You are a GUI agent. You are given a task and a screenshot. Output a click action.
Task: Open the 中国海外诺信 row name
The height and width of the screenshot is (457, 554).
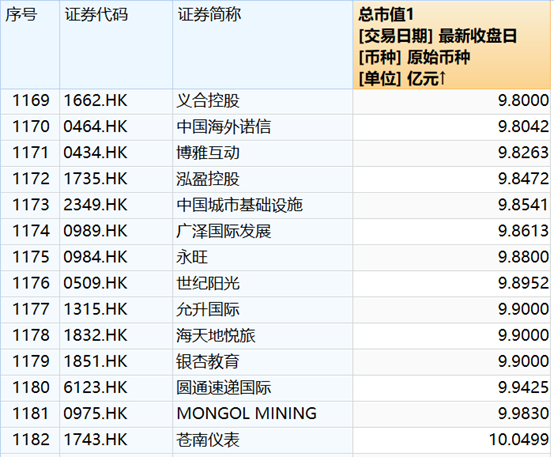(224, 127)
